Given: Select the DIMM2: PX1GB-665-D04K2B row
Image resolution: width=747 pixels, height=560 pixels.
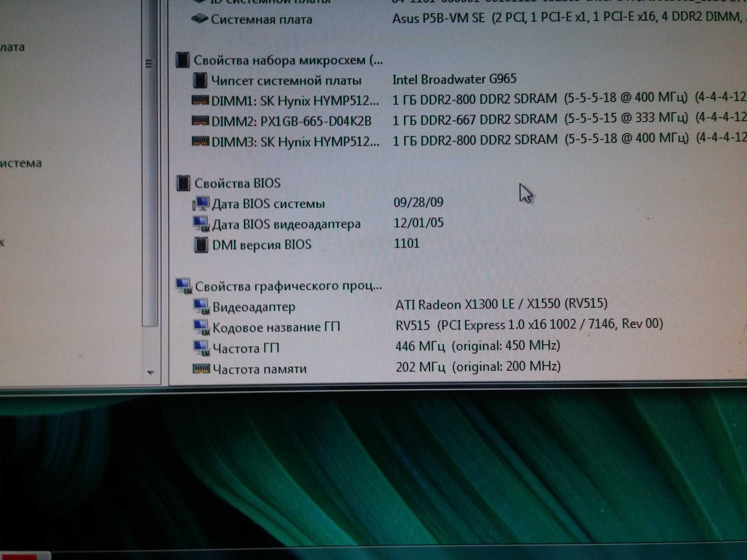Looking at the screenshot, I should (x=469, y=120).
